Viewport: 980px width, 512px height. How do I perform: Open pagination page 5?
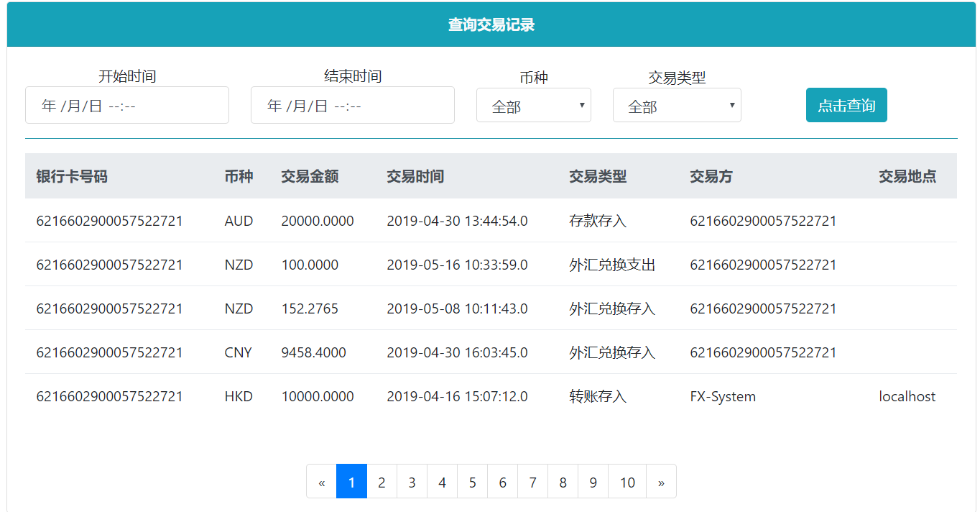pyautogui.click(x=472, y=482)
